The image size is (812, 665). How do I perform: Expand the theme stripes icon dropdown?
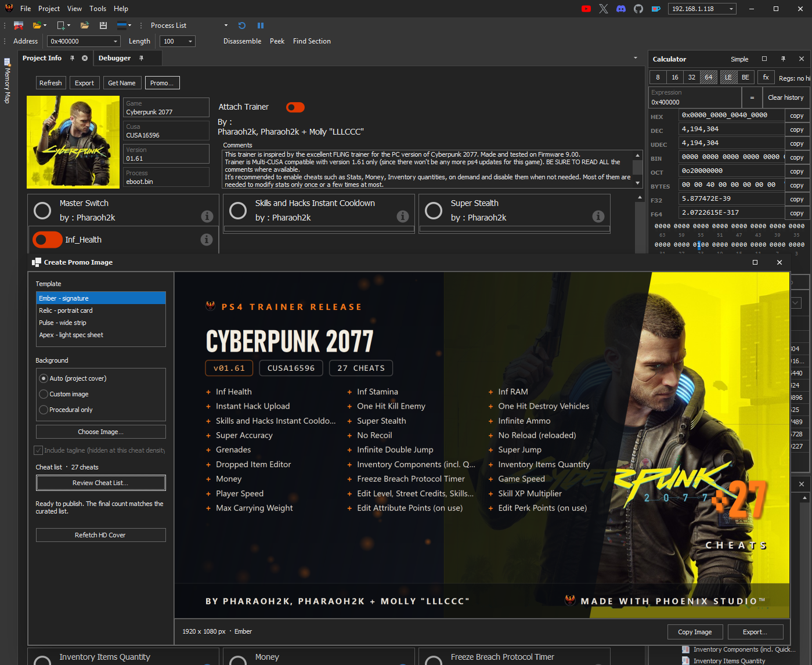[x=129, y=26]
